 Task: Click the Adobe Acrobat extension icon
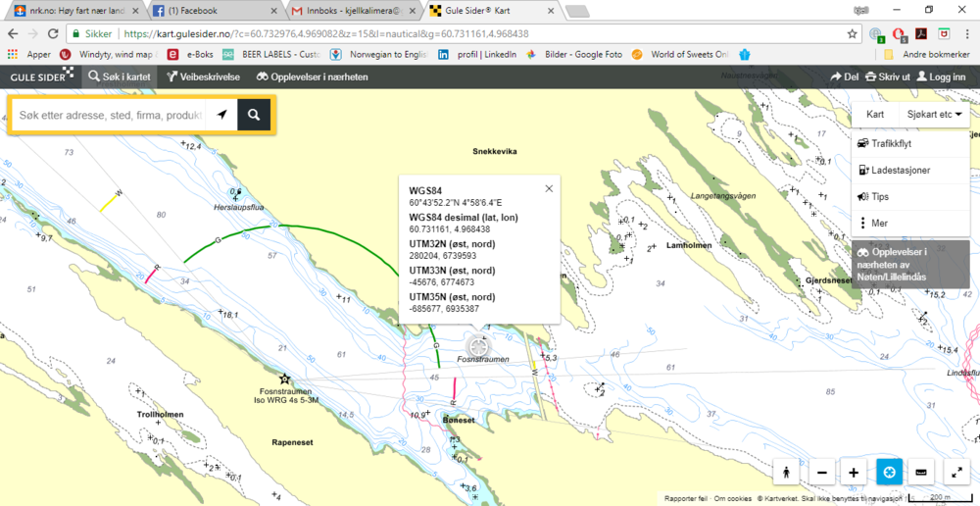[x=920, y=33]
